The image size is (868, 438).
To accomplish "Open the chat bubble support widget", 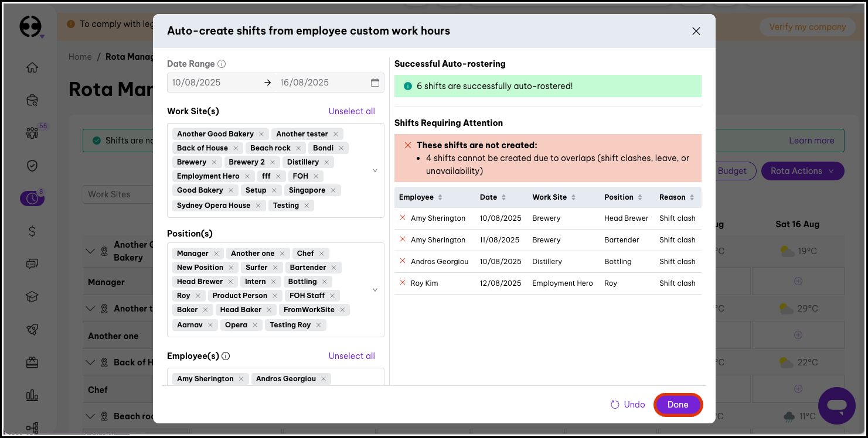I will 836,405.
